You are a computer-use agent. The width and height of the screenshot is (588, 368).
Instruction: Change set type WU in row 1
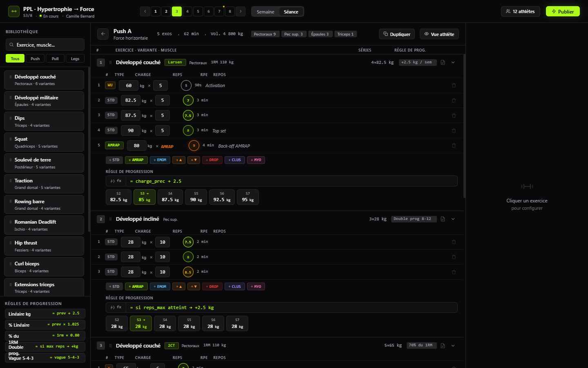tap(110, 85)
